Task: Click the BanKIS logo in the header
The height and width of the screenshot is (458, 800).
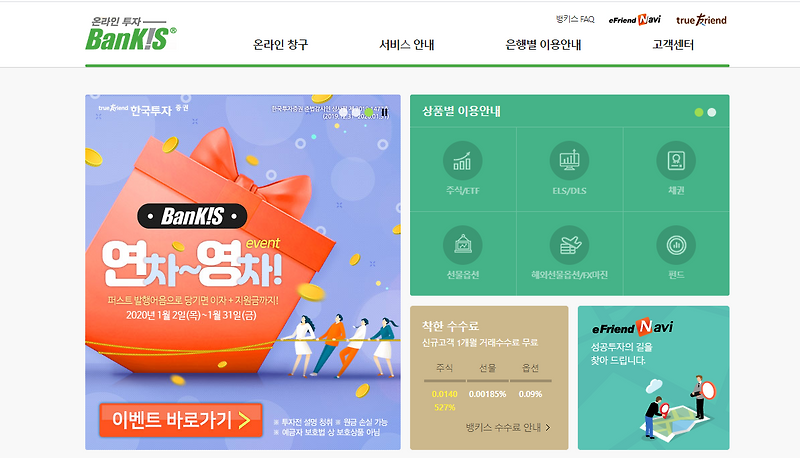Action: pos(131,34)
